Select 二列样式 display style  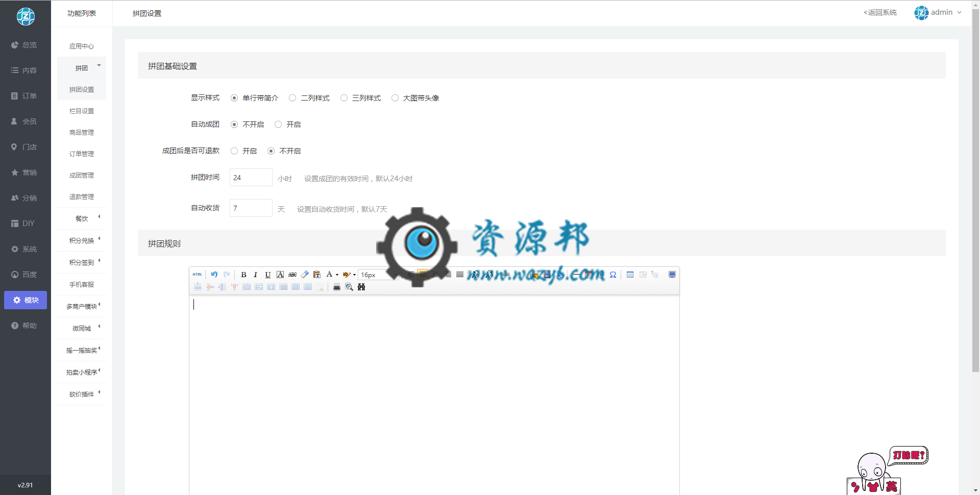pos(292,98)
